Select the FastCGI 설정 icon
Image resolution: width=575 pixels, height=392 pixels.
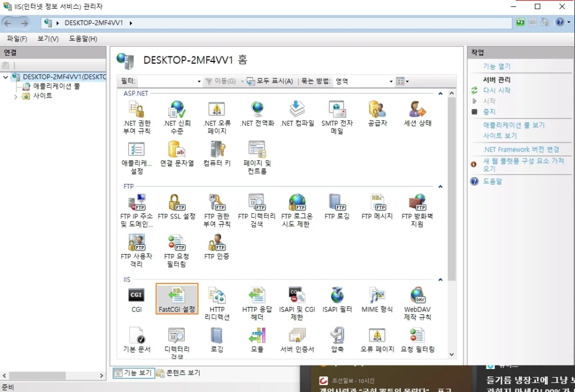[x=177, y=299]
